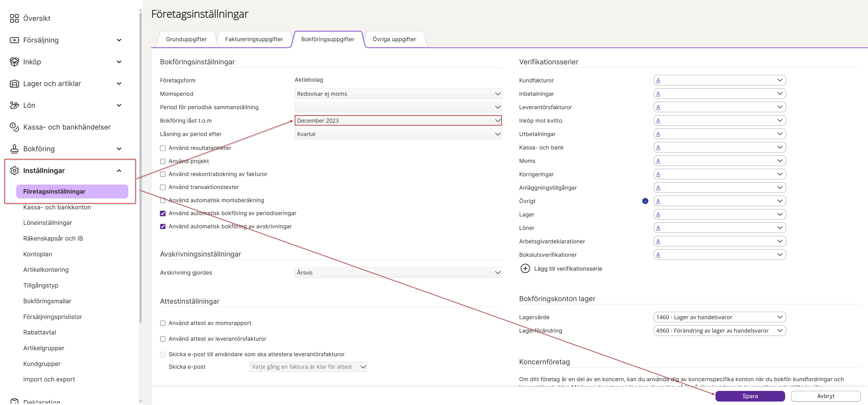Viewport: 868px width, 405px height.
Task: Open the Övriga uppgifter tab
Action: tap(394, 39)
